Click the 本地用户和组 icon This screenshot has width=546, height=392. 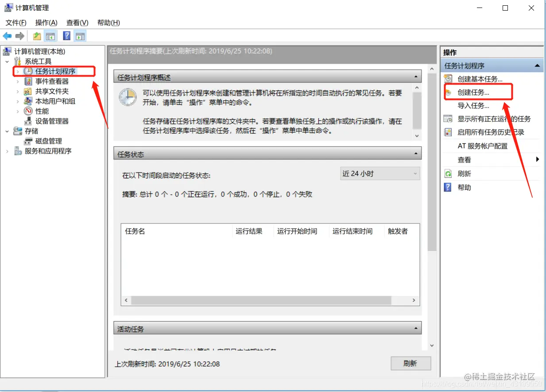tap(28, 101)
